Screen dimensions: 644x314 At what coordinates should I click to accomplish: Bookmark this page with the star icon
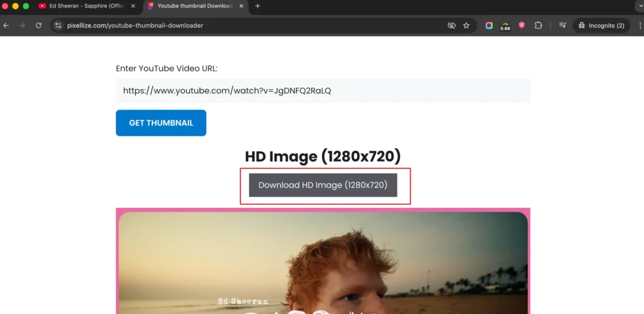(466, 25)
